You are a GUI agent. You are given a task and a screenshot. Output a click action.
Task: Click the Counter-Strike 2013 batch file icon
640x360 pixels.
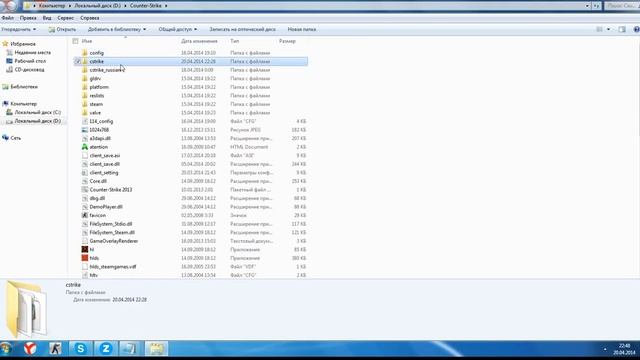click(84, 190)
